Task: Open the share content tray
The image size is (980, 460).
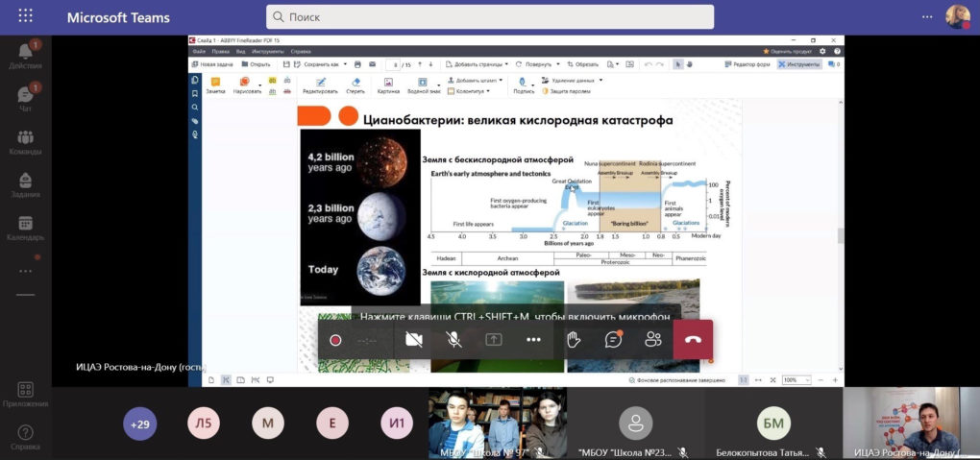Action: point(494,339)
